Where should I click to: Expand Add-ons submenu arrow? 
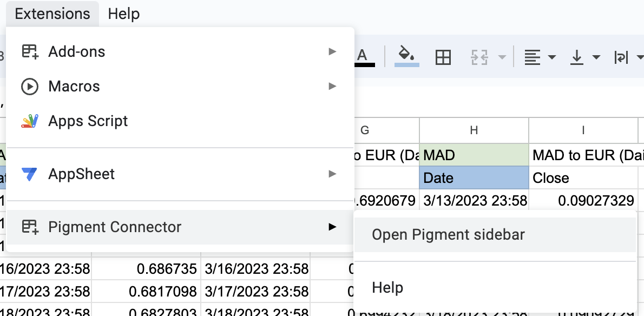click(x=332, y=51)
